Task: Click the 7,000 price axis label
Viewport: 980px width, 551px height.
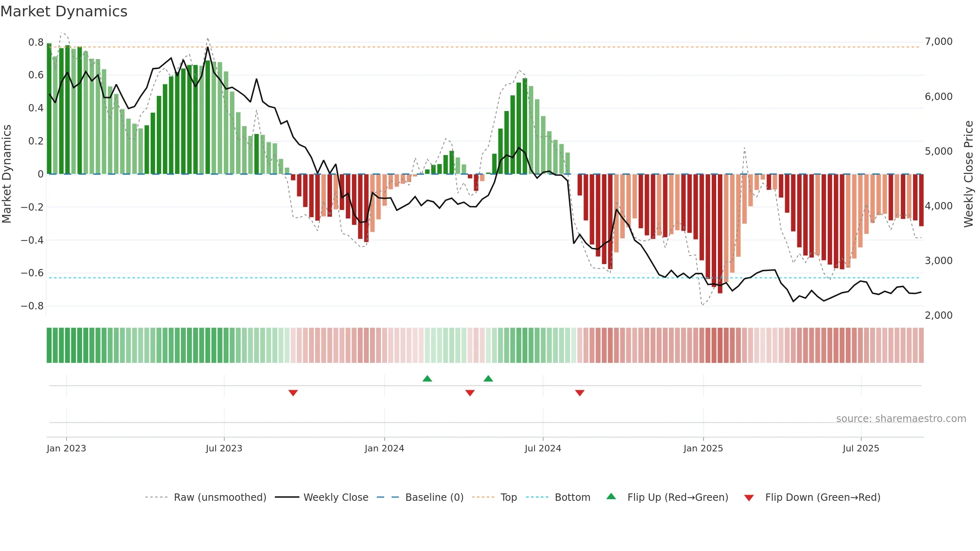Action: pyautogui.click(x=938, y=42)
